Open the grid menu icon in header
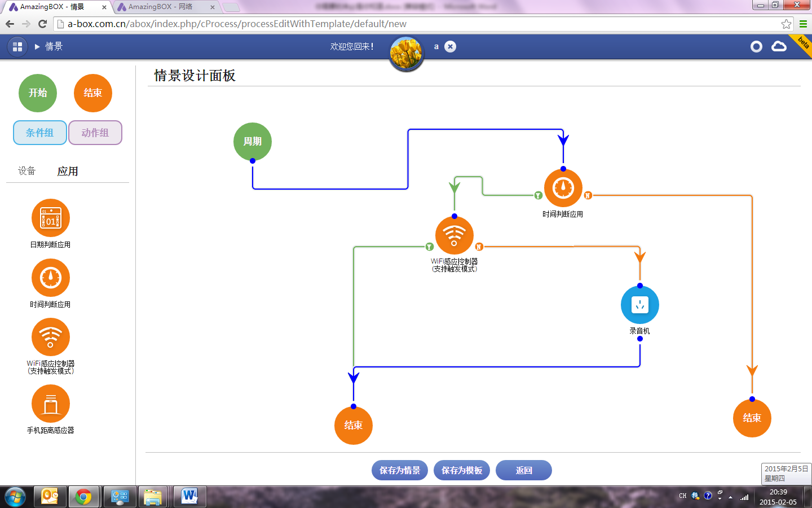Image resolution: width=812 pixels, height=508 pixels. pos(17,47)
